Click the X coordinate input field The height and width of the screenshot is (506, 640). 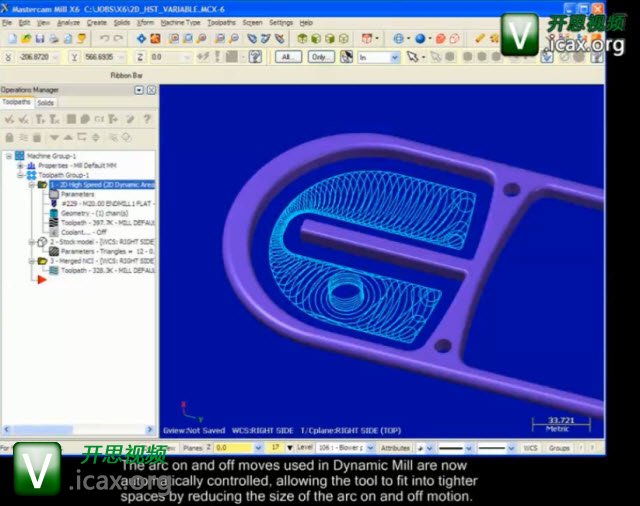(x=38, y=58)
